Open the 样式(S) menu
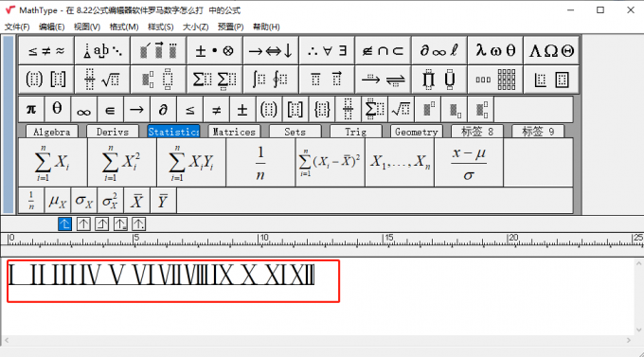Image resolution: width=644 pixels, height=357 pixels. [x=161, y=27]
